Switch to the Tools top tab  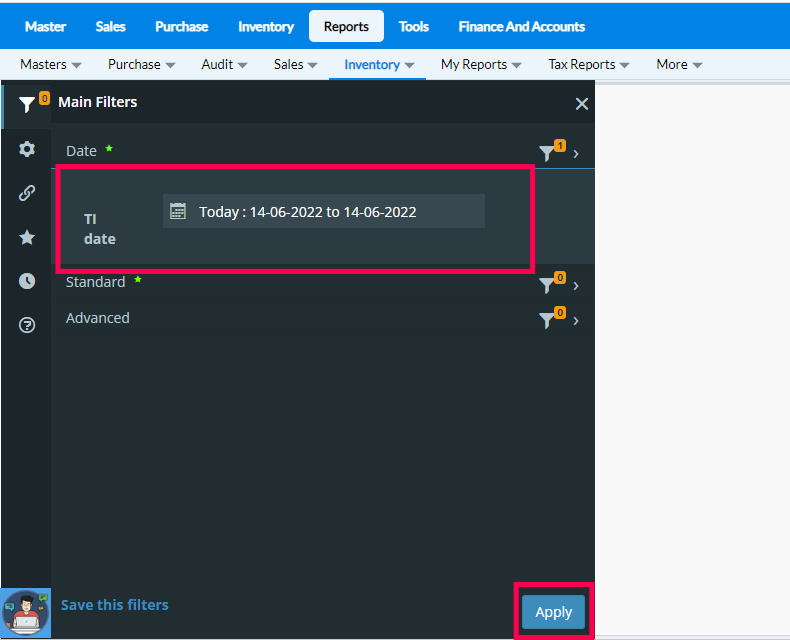click(x=414, y=26)
